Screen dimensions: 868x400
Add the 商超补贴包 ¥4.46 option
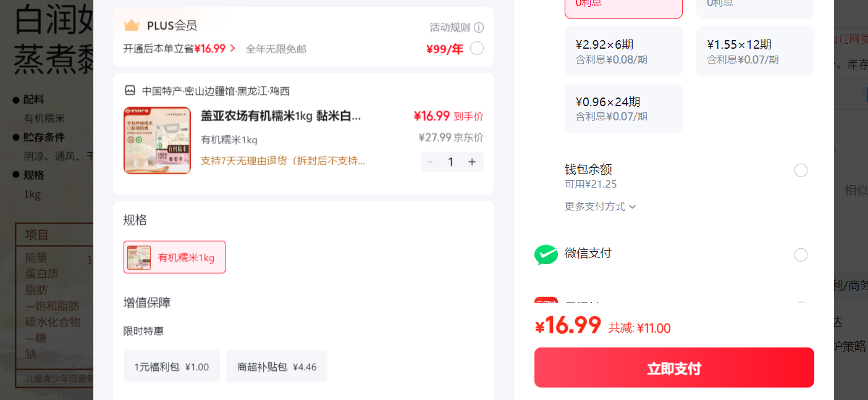pyautogui.click(x=277, y=367)
